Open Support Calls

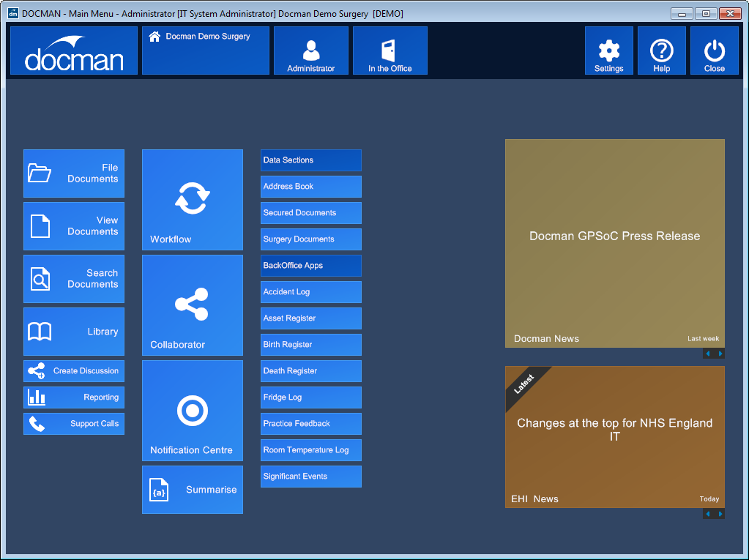tap(74, 423)
